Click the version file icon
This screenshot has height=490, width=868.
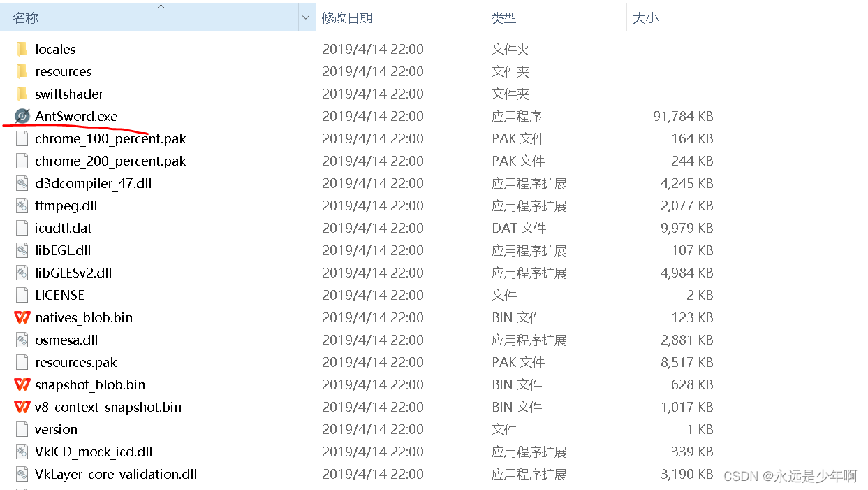click(x=22, y=429)
